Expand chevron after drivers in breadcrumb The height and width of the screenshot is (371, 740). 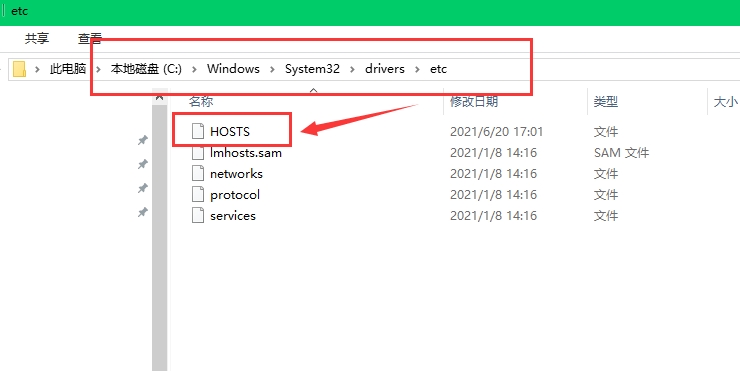[417, 69]
